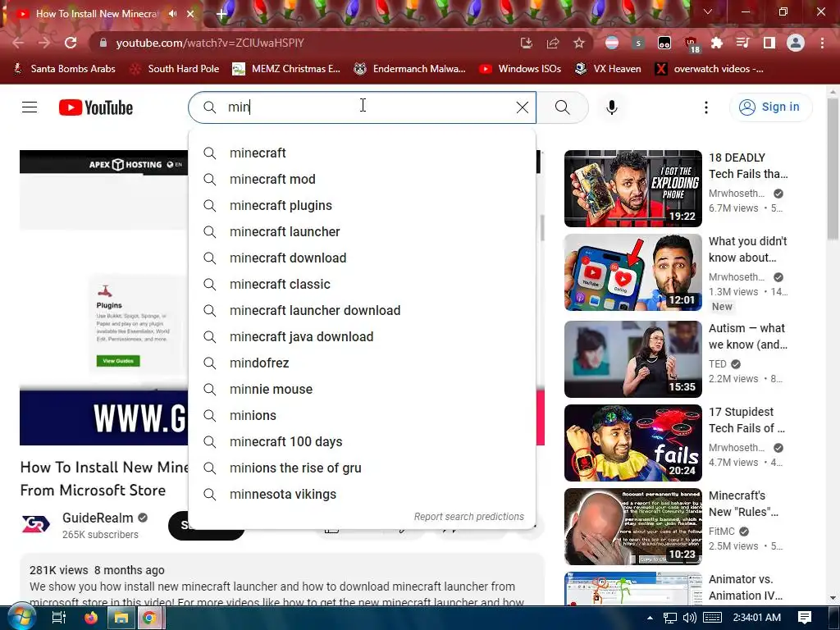Open Task View in the taskbar
The image size is (840, 630).
point(58,618)
